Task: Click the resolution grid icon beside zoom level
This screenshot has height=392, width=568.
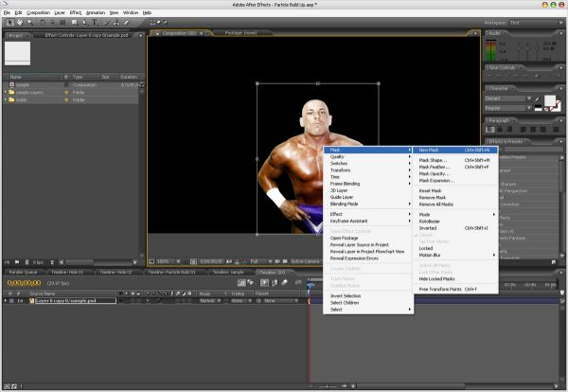Action: tap(193, 261)
